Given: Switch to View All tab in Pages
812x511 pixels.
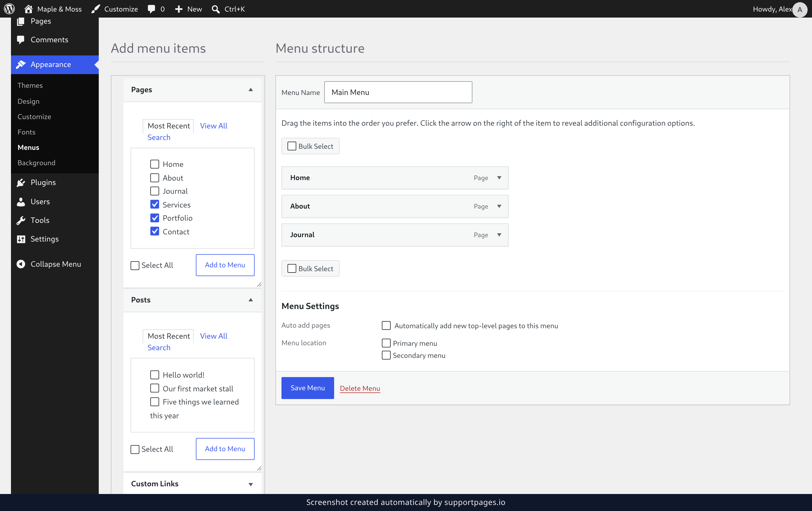Looking at the screenshot, I should pos(213,126).
